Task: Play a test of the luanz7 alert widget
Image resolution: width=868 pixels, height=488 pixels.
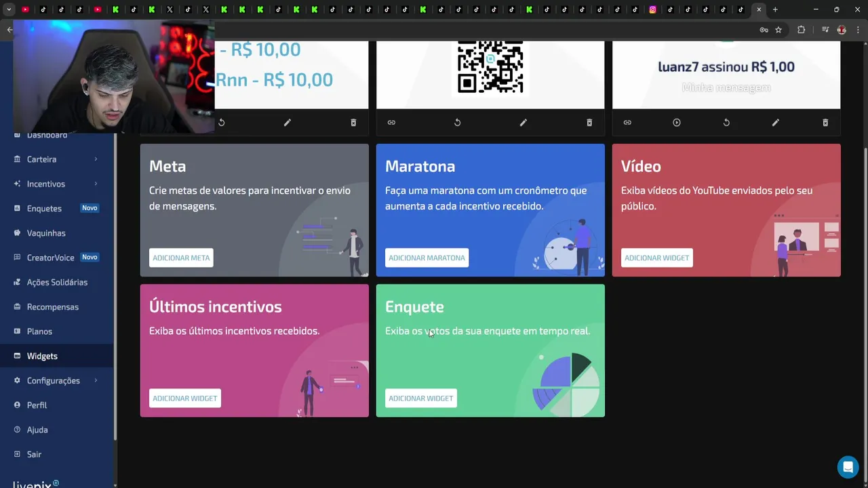Action: 677,123
